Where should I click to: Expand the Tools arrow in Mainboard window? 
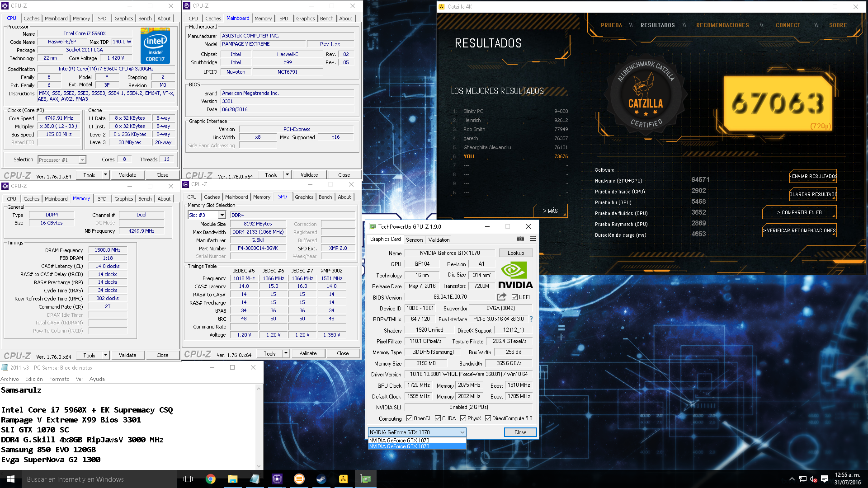287,175
